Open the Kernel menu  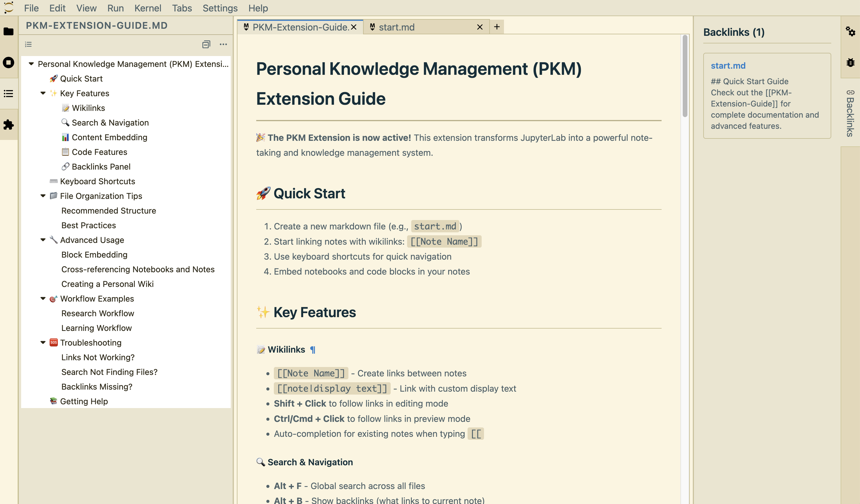pos(148,8)
